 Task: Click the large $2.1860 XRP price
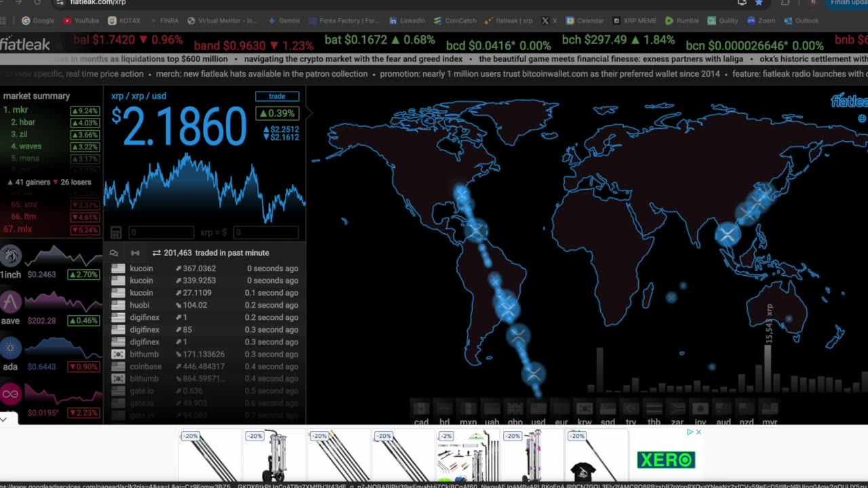click(179, 127)
